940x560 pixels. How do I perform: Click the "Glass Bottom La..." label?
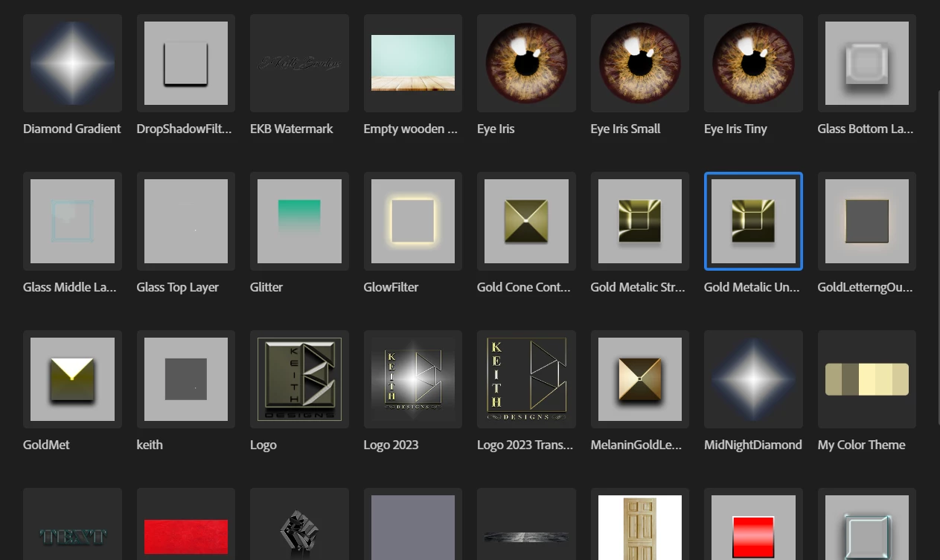click(x=865, y=129)
